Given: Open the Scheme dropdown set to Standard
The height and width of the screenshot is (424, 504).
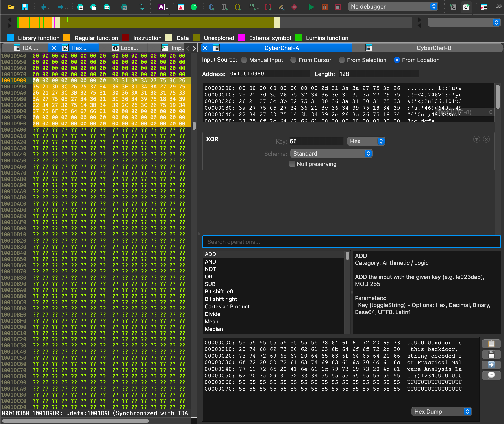Looking at the screenshot, I should click(331, 153).
